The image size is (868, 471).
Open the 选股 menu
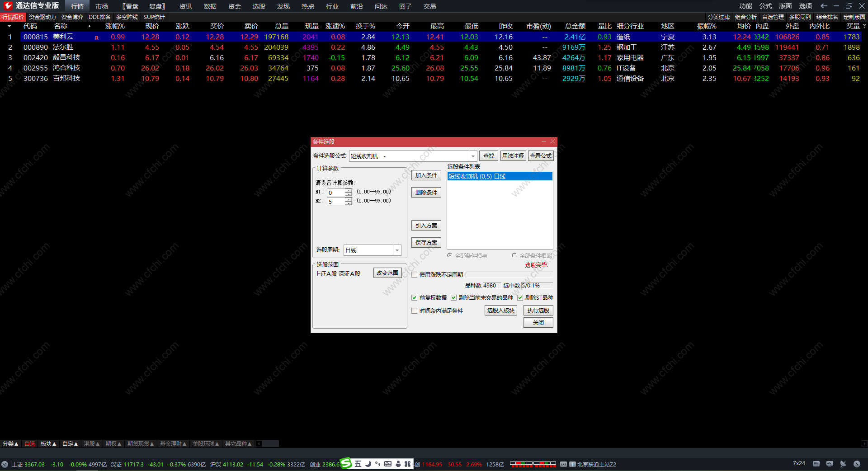[x=259, y=6]
